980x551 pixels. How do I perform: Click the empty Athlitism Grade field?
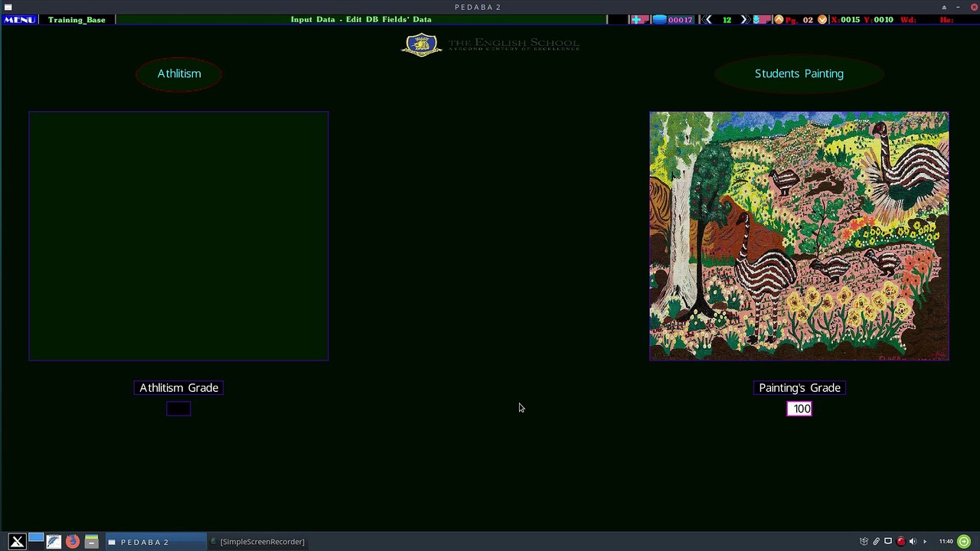178,409
